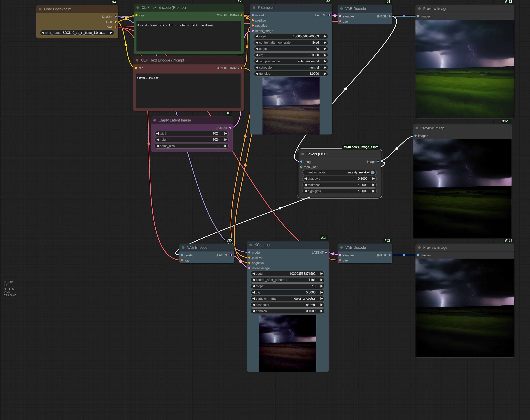Image resolution: width=530 pixels, height=420 pixels.
Task: Increase batch_size with right arrow
Action: 225,146
